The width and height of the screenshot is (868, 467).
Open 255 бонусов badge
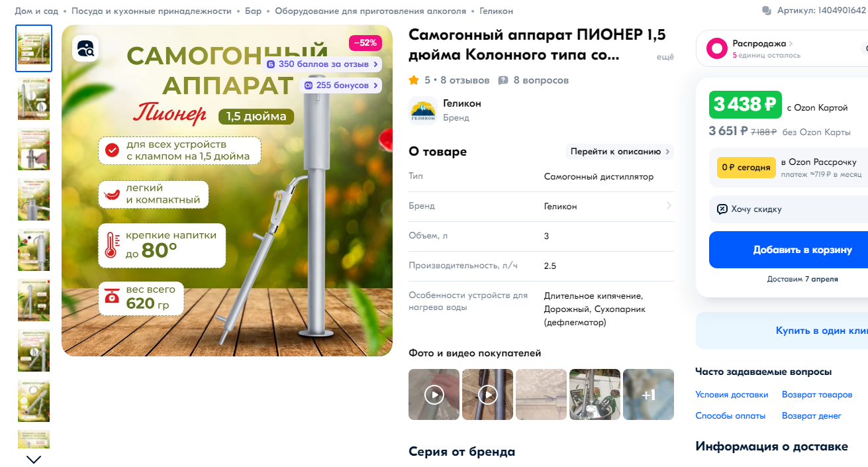[x=341, y=85]
